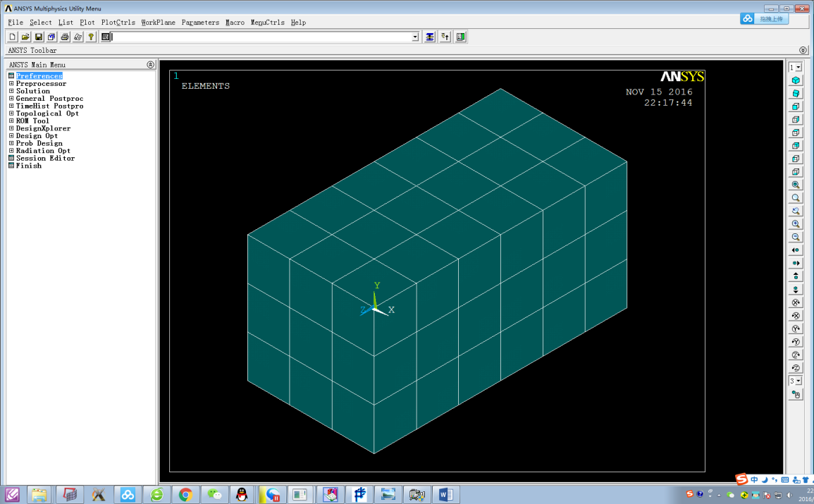Open the ANSYS Help question mark icon
The image size is (814, 504).
point(91,37)
